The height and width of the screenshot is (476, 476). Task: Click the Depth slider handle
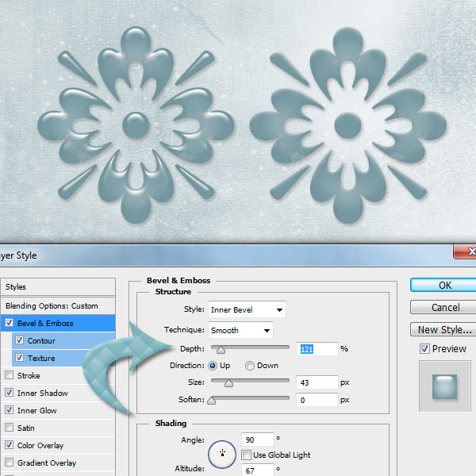pos(221,350)
